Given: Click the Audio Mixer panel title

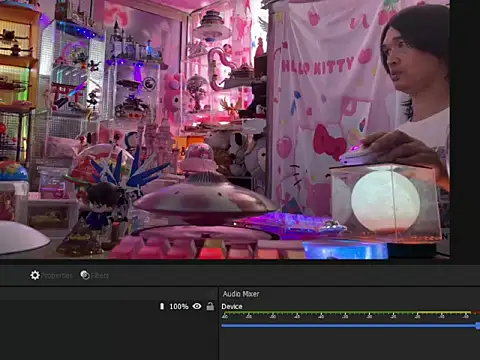Looking at the screenshot, I should pyautogui.click(x=241, y=294).
